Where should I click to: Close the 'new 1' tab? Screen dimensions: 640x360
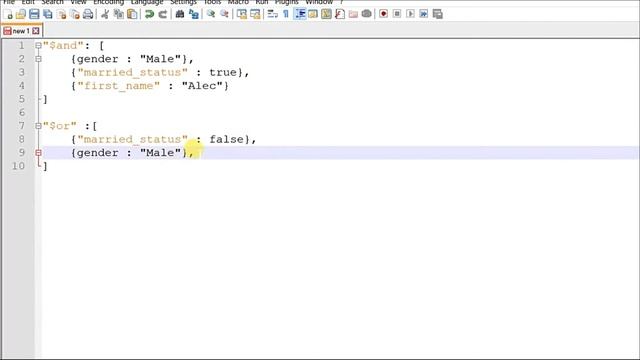point(36,31)
